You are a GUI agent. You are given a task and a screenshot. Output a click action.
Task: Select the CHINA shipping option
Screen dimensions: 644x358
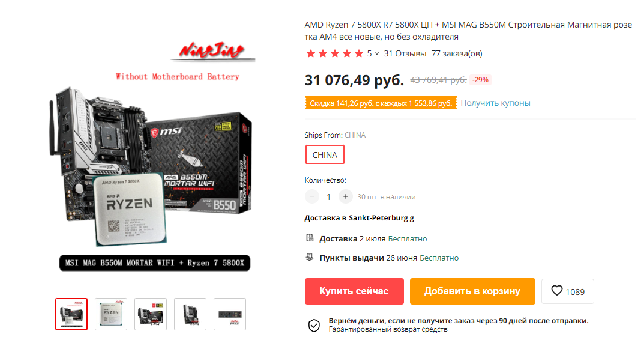[325, 154]
